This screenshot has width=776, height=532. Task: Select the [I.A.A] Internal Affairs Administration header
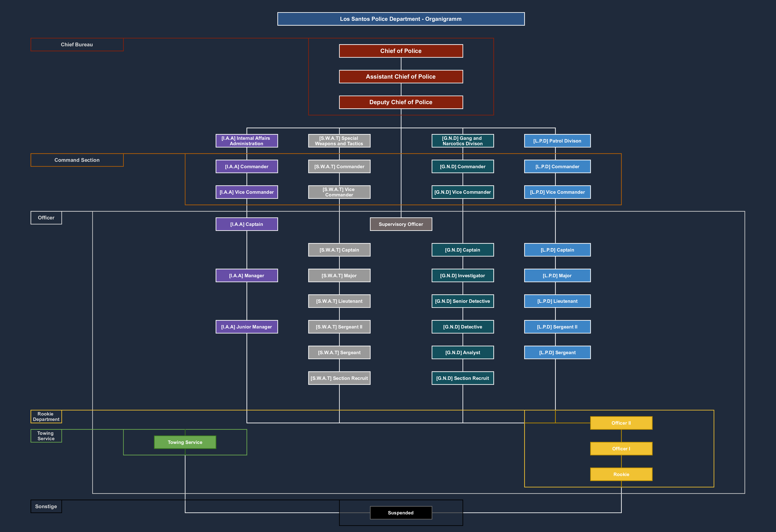pos(246,141)
